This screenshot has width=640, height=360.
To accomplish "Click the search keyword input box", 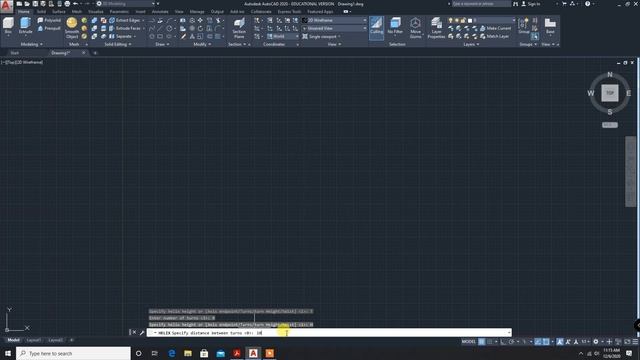I will coord(481,4).
